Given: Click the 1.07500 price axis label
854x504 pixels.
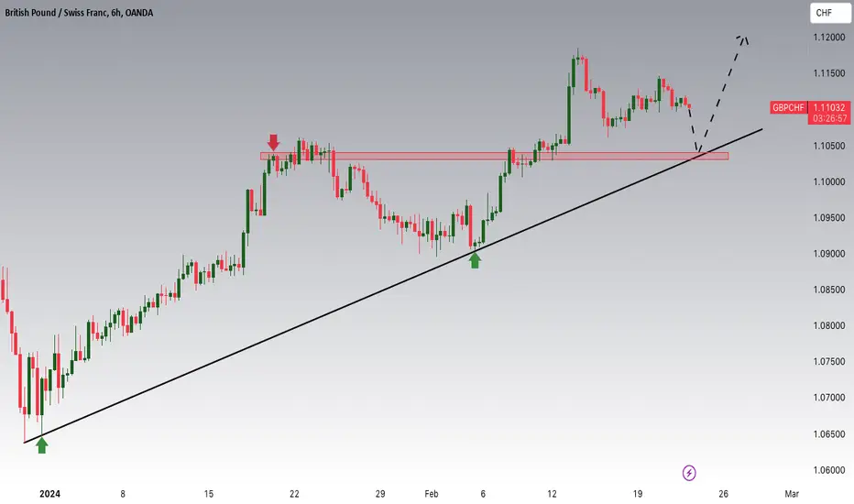Looking at the screenshot, I should [x=829, y=361].
